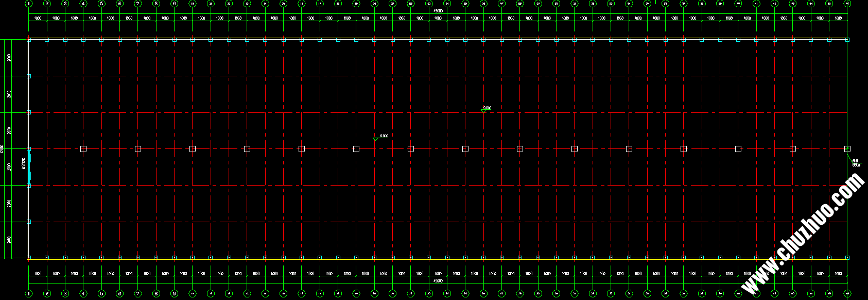Click bottom grid axis bubble number 7

point(138,293)
